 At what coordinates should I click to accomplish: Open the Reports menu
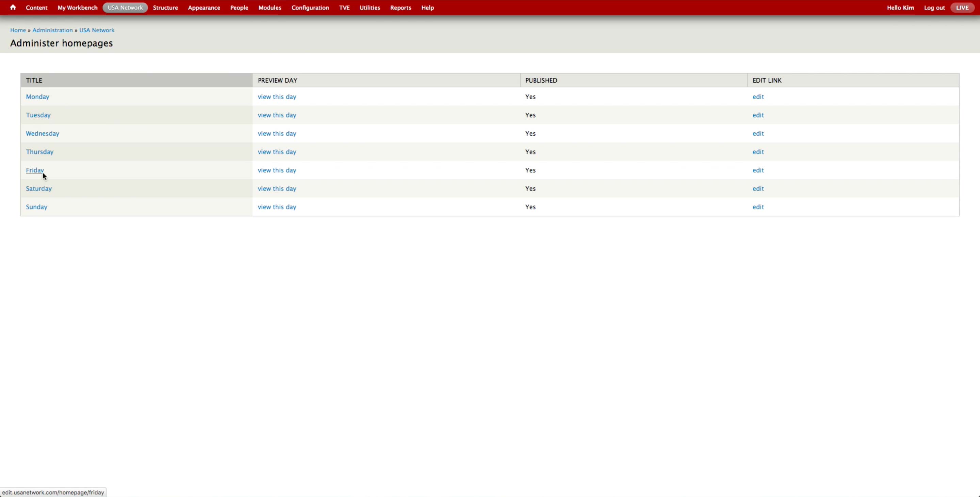tap(400, 7)
